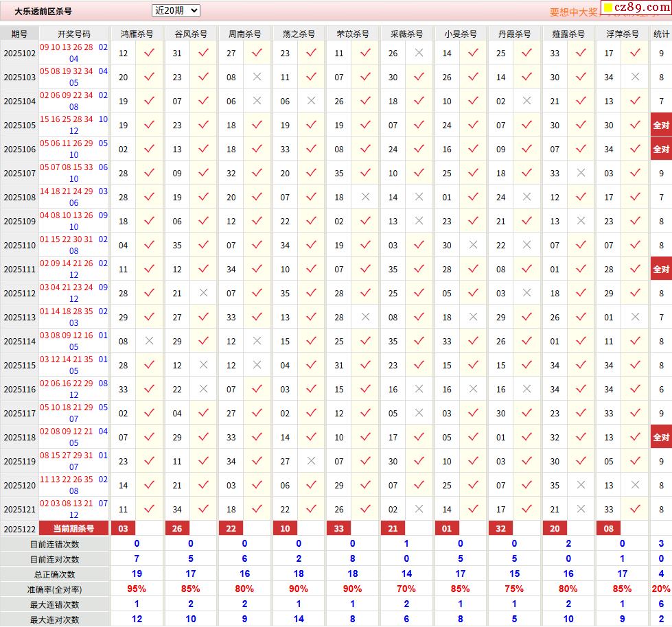This screenshot has height=627, width=672.
Task: Select the 统计 column header
Action: point(661,34)
